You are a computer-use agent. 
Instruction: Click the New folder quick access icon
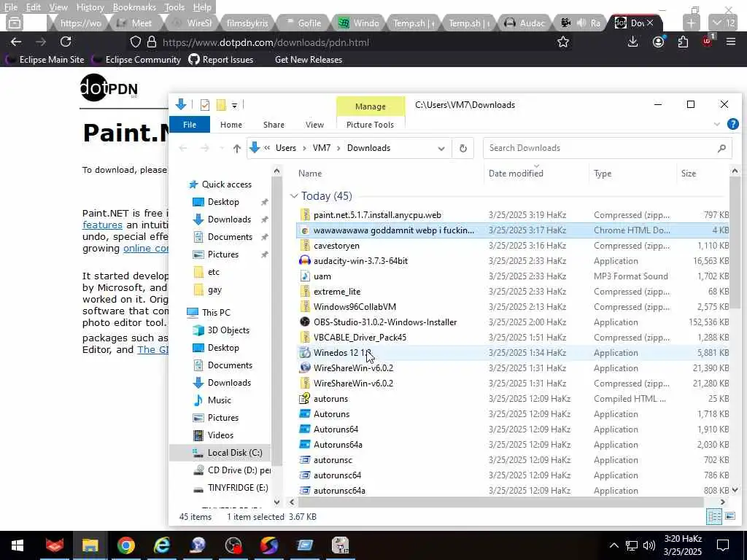click(221, 105)
